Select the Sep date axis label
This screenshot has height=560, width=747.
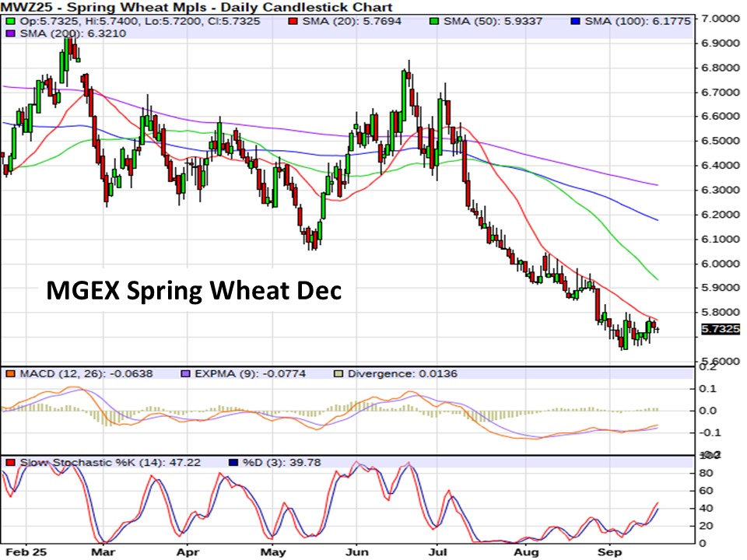pos(609,550)
